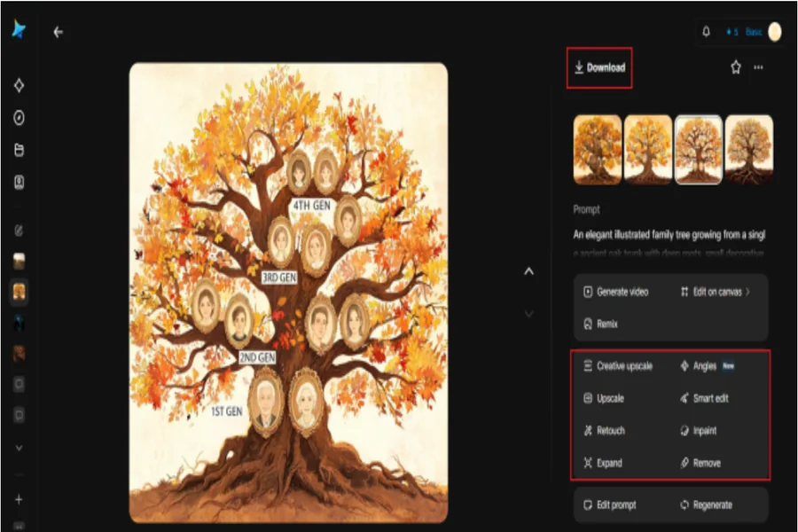Screen dimensions: 798x532
Task: Click Generate video
Action: 616,292
